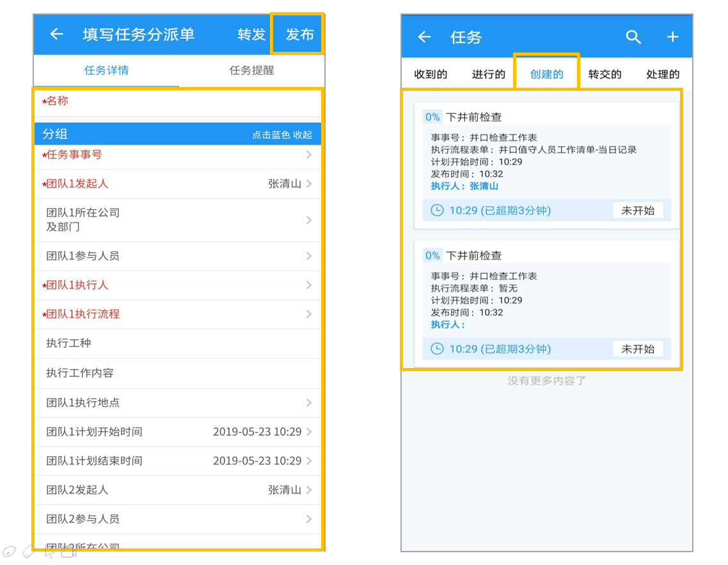Switch to 收到的 tab
The image size is (728, 565).
[x=431, y=74]
